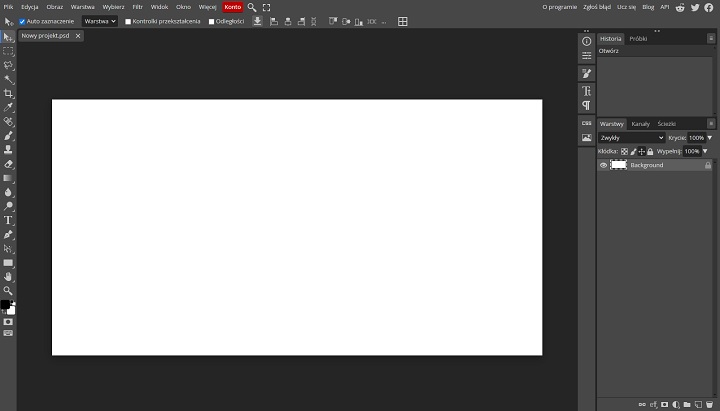This screenshot has height=411, width=720.
Task: Enable Kontrolki przekształcenia checkbox
Action: click(x=128, y=21)
